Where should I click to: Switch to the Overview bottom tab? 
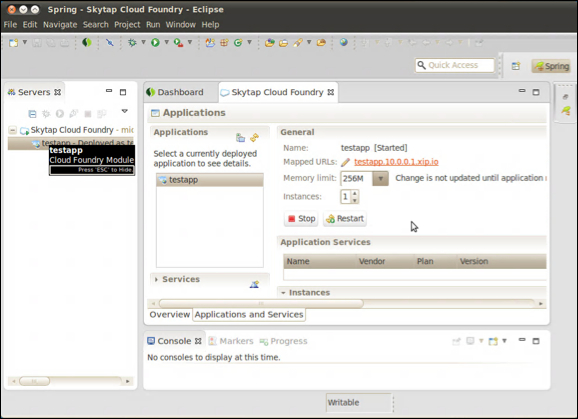(169, 315)
